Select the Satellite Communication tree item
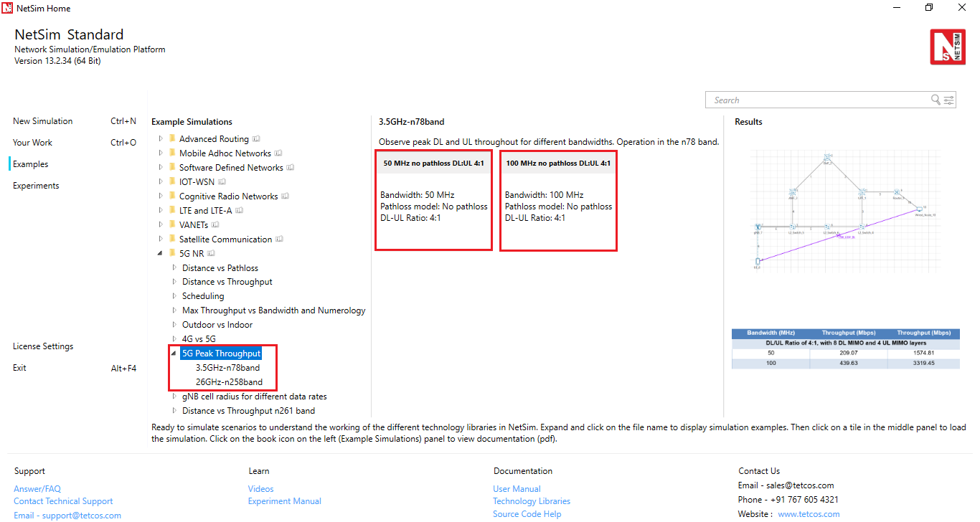980x522 pixels. coord(225,239)
